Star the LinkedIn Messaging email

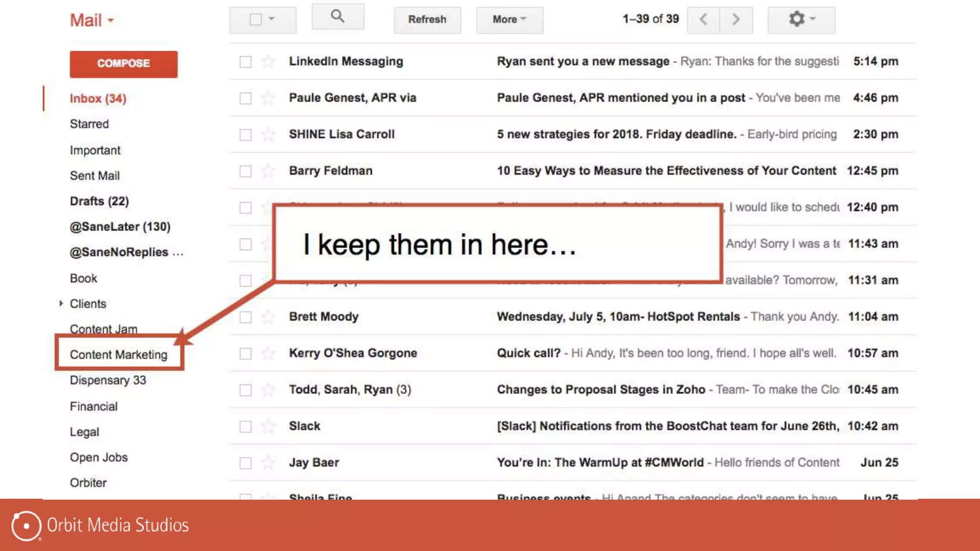click(x=268, y=61)
